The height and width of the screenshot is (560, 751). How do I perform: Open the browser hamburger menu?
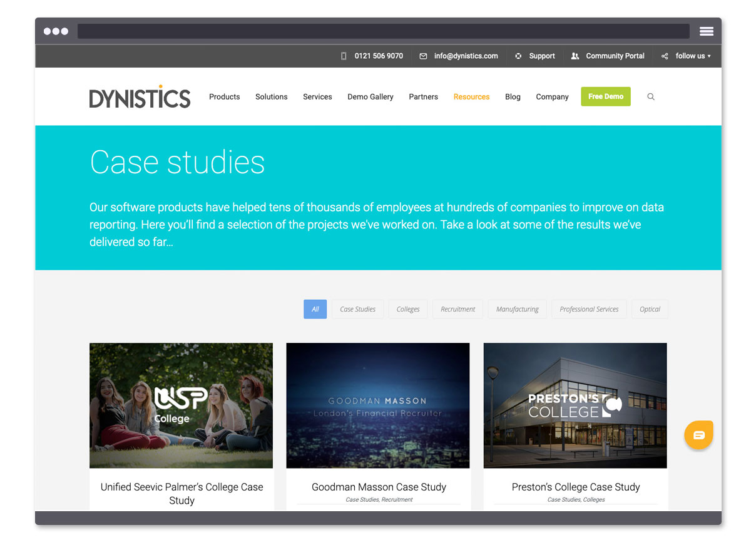(707, 31)
